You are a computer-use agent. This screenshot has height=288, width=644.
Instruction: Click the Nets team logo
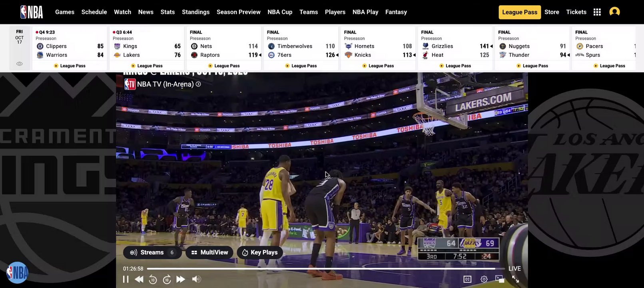tap(194, 46)
